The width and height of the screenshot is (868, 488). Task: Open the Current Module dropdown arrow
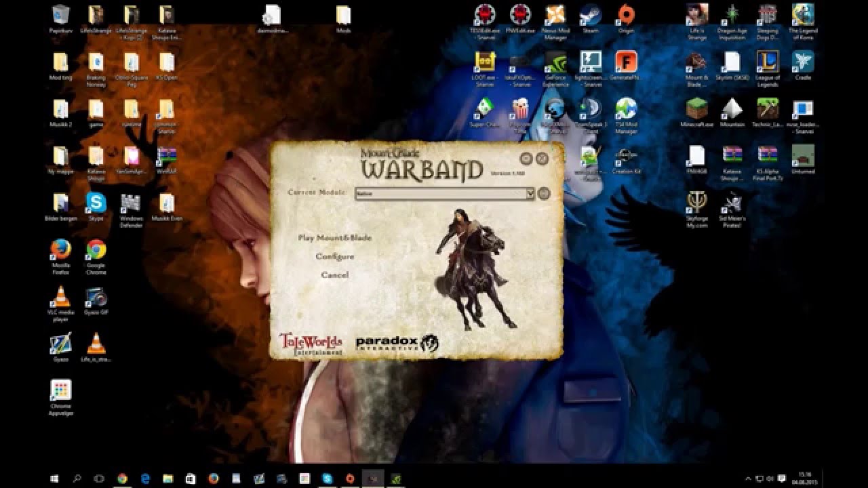click(x=530, y=194)
